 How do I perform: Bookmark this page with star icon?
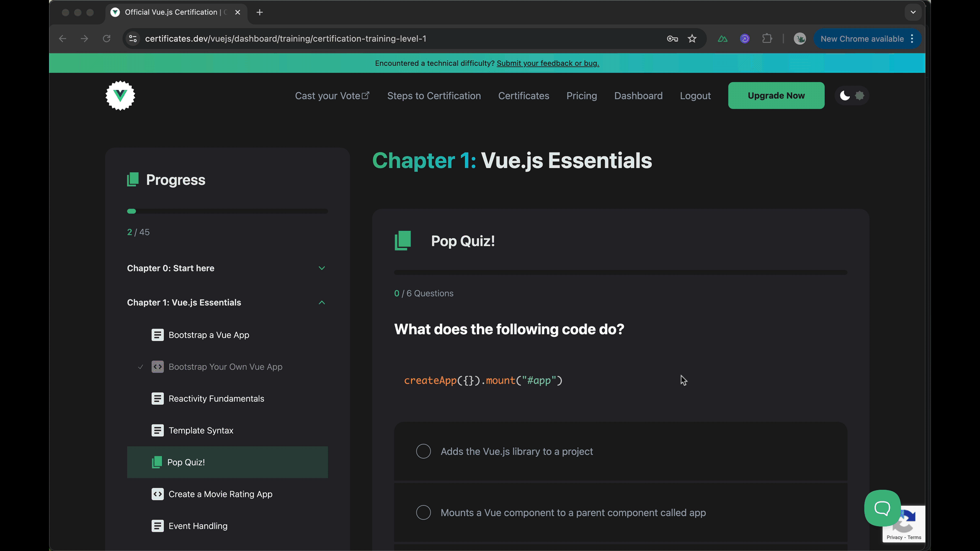point(692,39)
